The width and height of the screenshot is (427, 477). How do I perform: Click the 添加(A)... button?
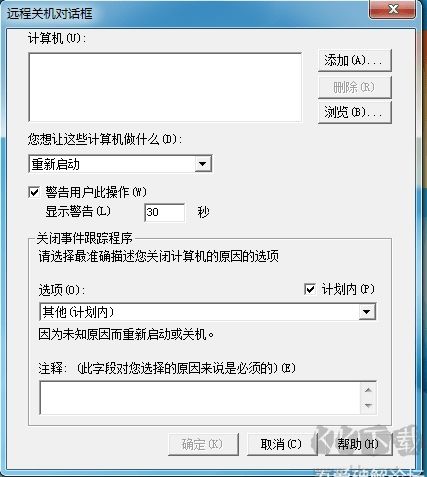click(355, 60)
